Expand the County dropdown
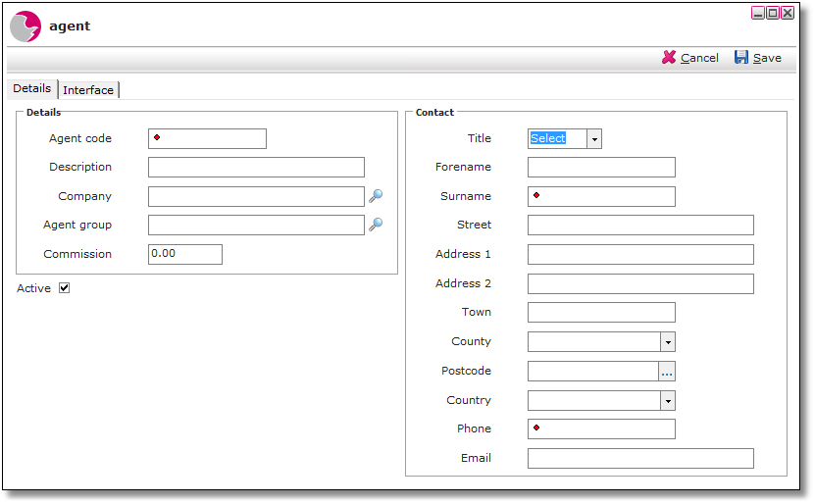The width and height of the screenshot is (814, 504). coord(668,342)
